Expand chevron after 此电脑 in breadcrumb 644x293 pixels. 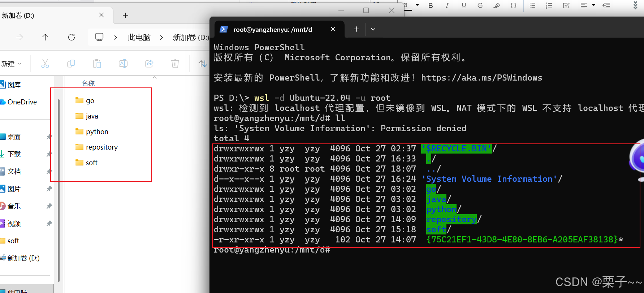161,38
